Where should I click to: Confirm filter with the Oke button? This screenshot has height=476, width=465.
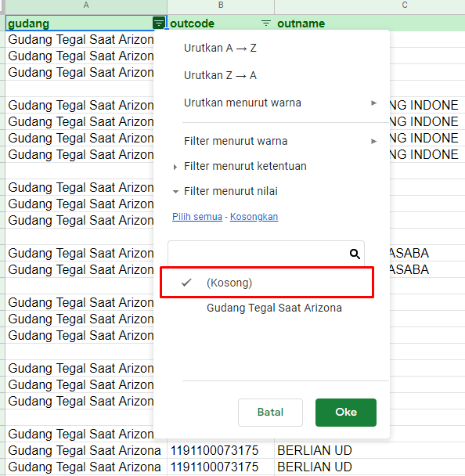[x=346, y=413]
